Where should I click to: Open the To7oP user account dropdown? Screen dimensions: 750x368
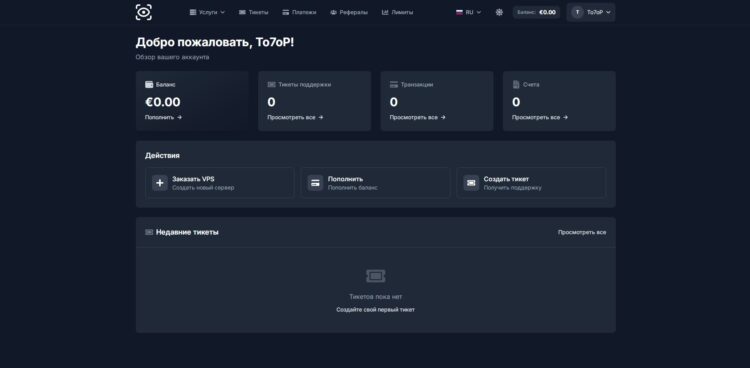591,12
